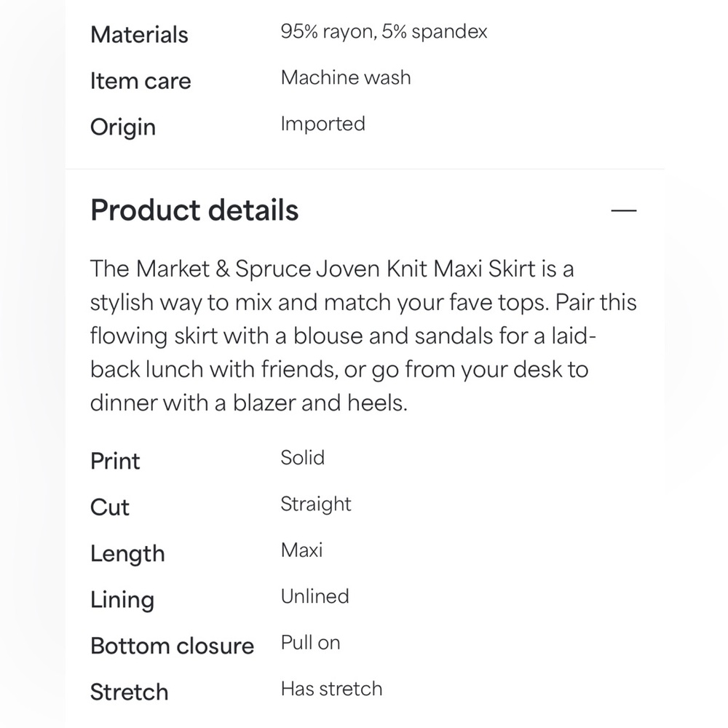Select the Origin label

point(123,127)
